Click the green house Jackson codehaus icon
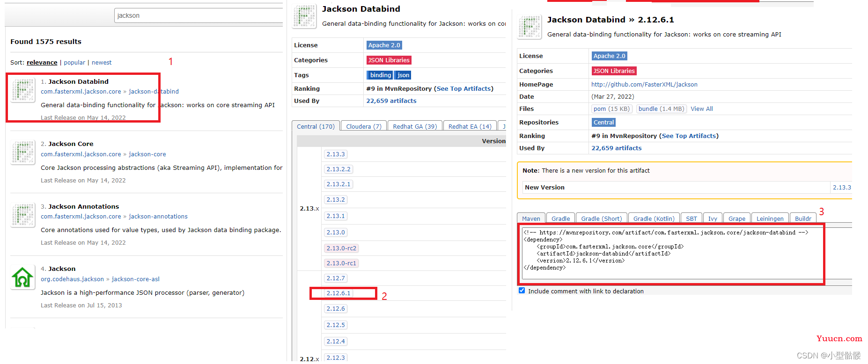Screen dimensions: 868x364 [23, 277]
